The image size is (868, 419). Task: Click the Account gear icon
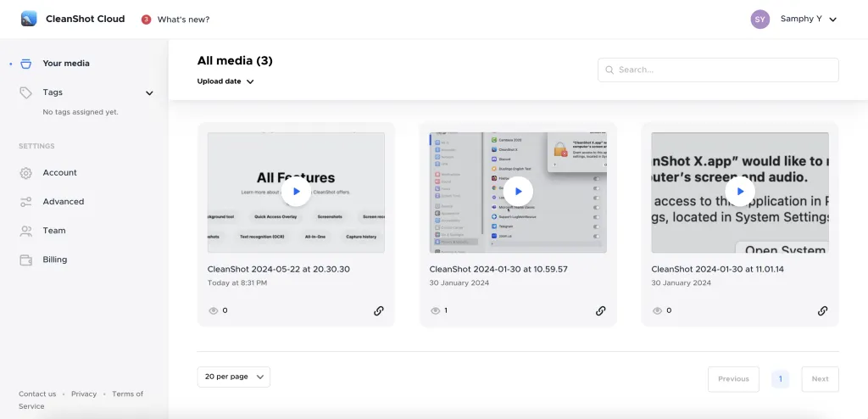coord(25,173)
